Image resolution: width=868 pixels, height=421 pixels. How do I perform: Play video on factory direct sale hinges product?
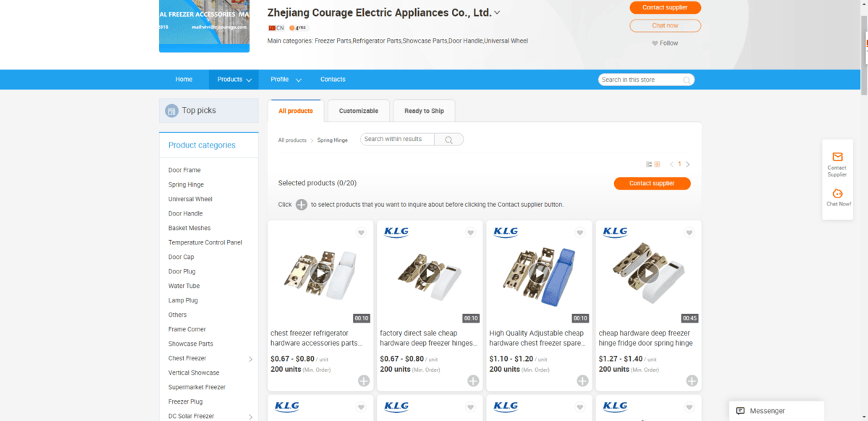pyautogui.click(x=430, y=273)
